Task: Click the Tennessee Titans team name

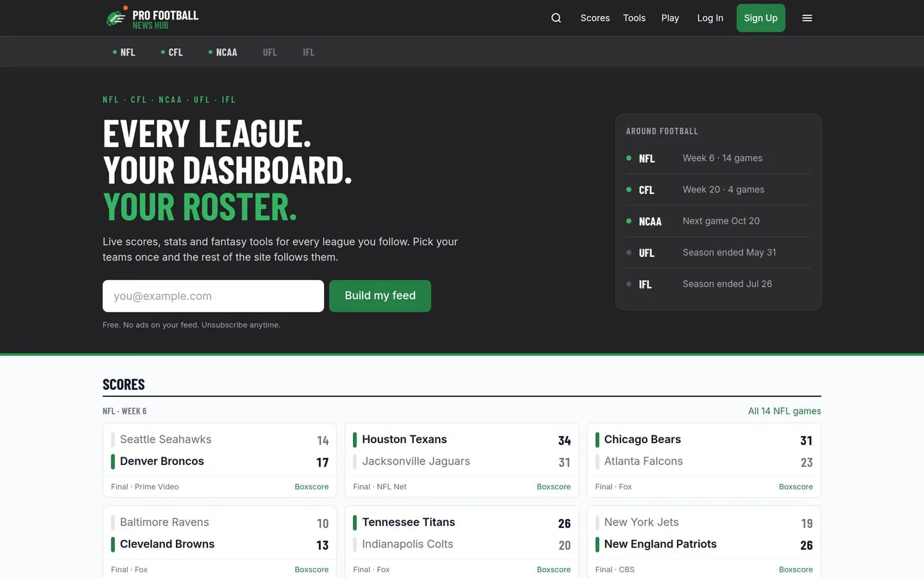Action: (x=408, y=522)
